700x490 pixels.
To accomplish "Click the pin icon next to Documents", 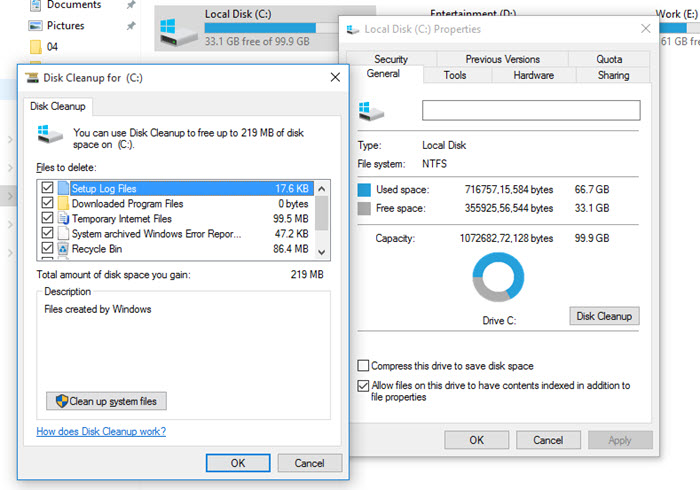I will click(x=130, y=5).
